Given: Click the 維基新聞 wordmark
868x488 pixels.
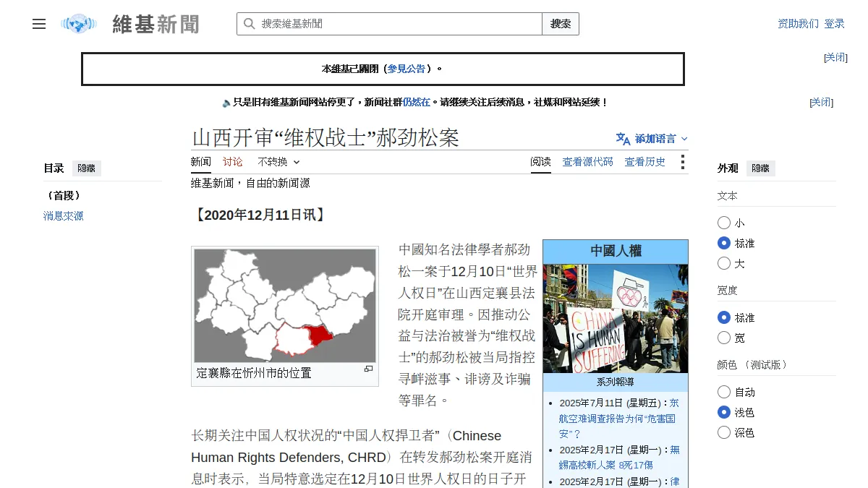Looking at the screenshot, I should pos(156,24).
